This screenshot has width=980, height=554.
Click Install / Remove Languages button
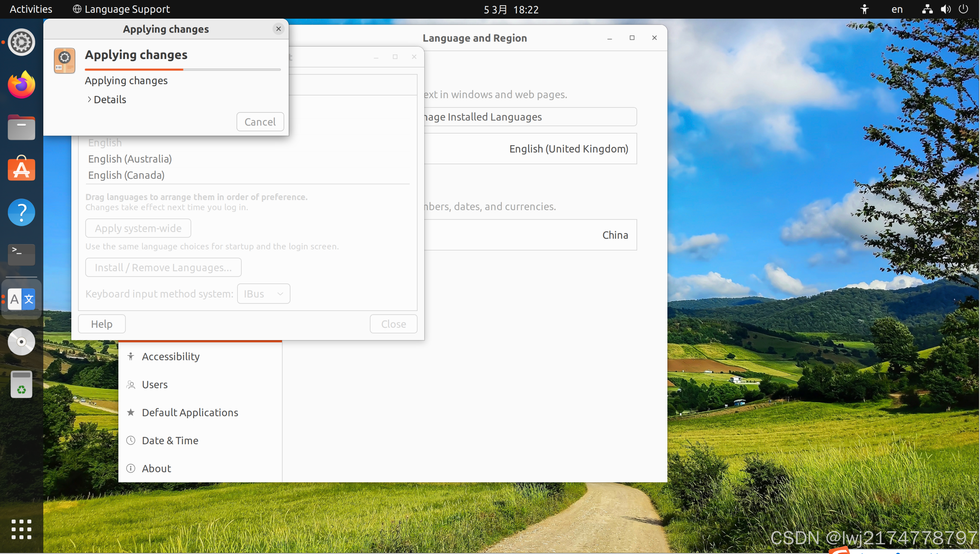163,268
